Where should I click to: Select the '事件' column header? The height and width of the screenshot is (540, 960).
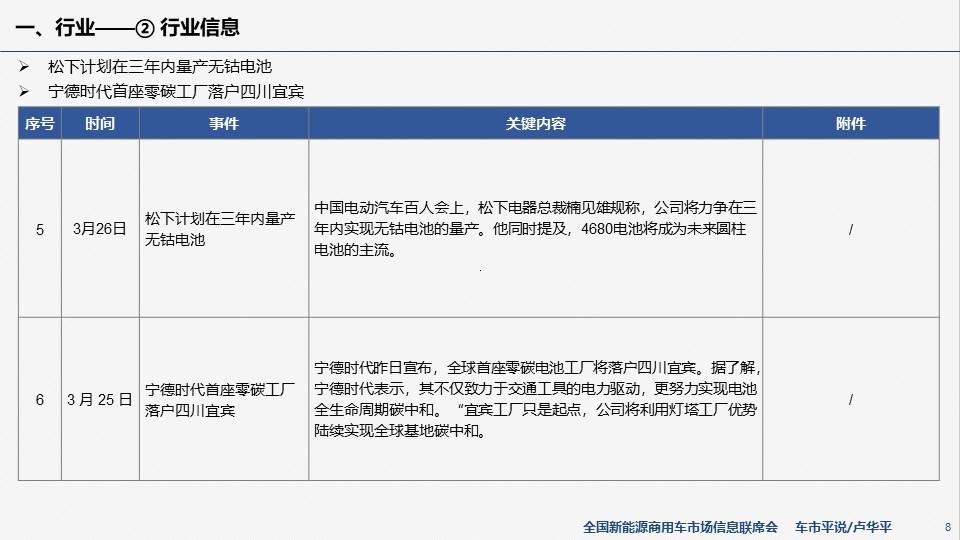[224, 124]
